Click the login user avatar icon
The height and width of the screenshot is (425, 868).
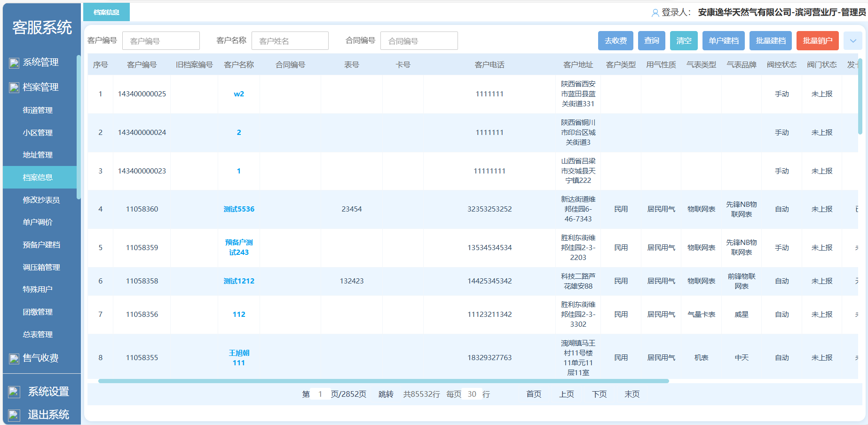click(x=655, y=13)
